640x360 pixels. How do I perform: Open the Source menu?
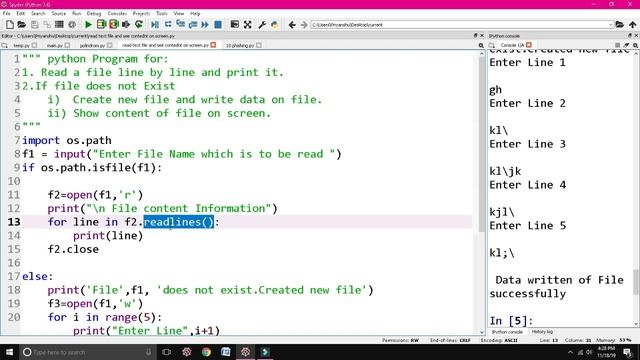coord(58,13)
